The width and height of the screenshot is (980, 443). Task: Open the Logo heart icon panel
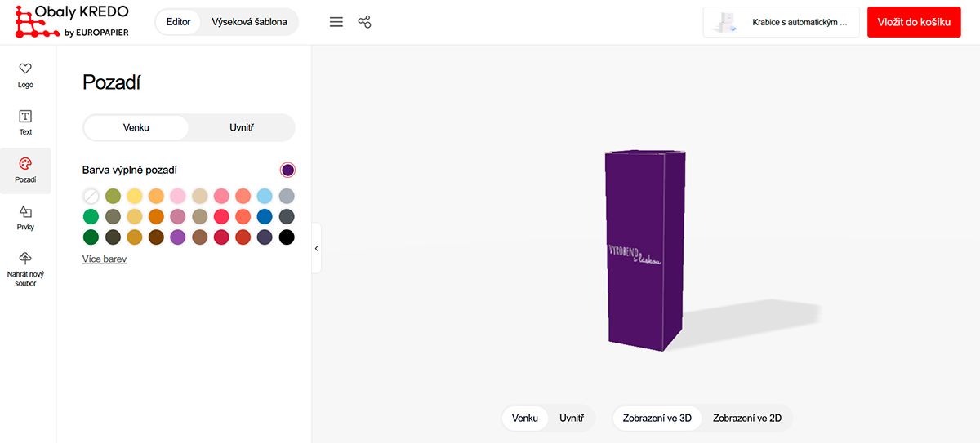[x=25, y=69]
